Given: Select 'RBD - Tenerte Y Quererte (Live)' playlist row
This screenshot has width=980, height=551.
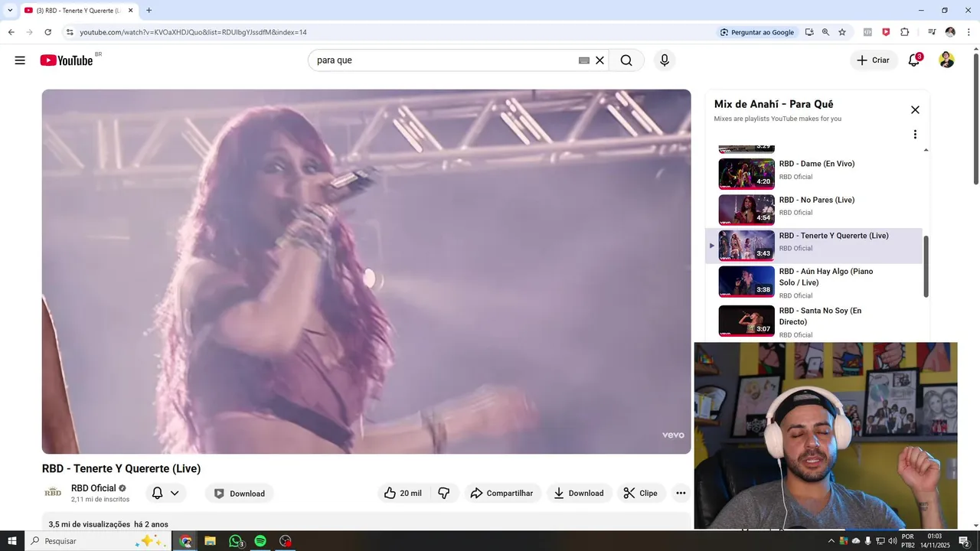Looking at the screenshot, I should (x=814, y=246).
